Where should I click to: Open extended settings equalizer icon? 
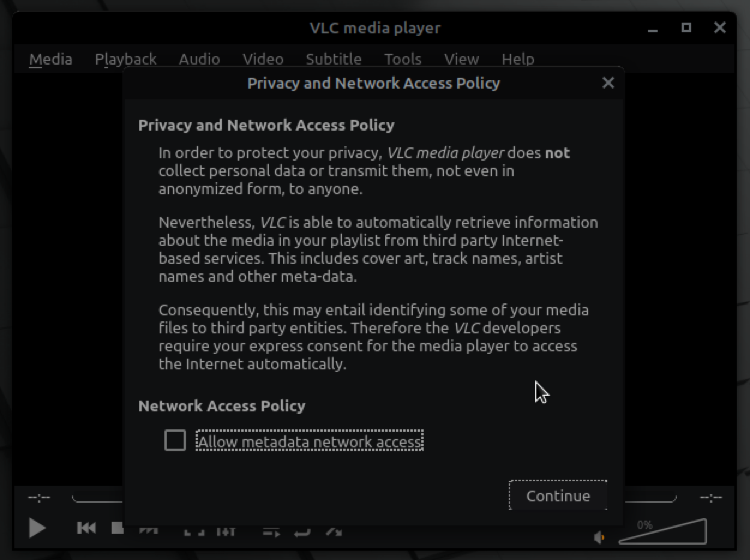pos(226,532)
